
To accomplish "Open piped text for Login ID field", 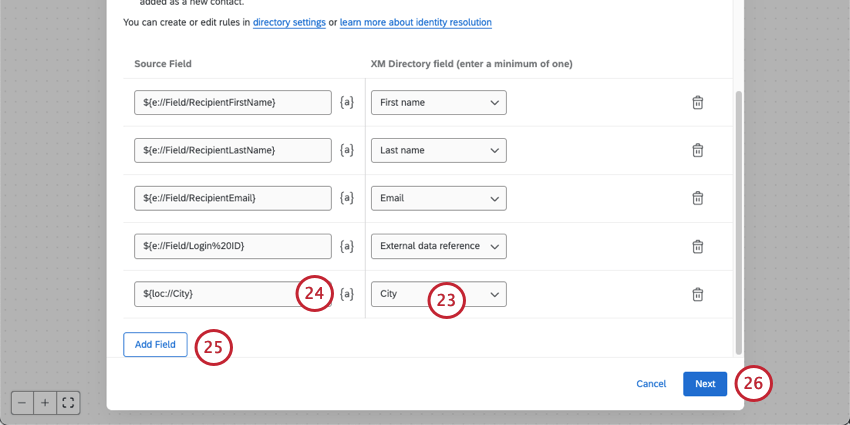I will [347, 246].
